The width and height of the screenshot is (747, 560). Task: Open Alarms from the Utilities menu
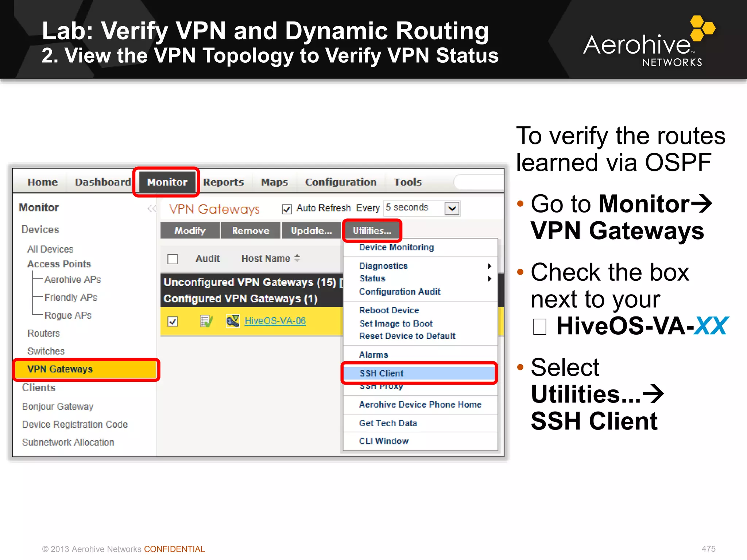pyautogui.click(x=373, y=355)
